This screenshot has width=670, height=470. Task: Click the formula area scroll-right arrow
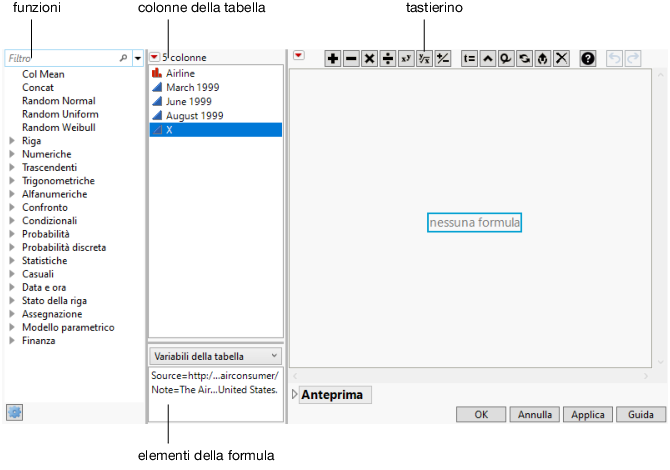point(646,376)
